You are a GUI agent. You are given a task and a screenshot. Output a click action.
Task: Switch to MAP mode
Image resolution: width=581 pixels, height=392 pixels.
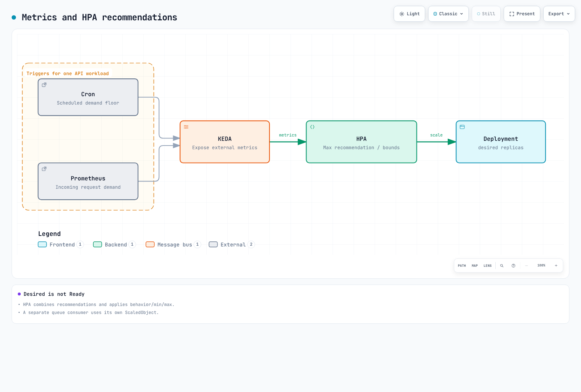coord(475,266)
